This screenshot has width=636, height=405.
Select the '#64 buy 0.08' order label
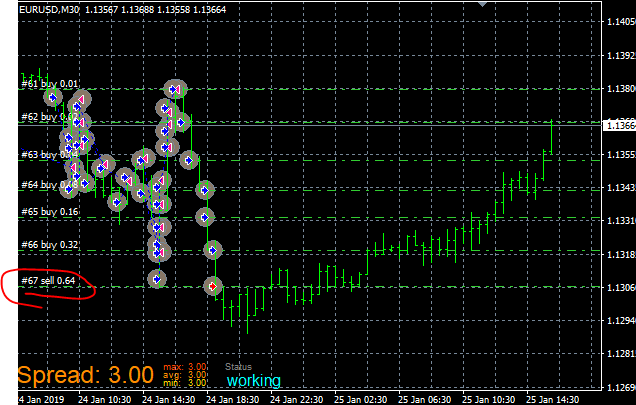(x=49, y=185)
